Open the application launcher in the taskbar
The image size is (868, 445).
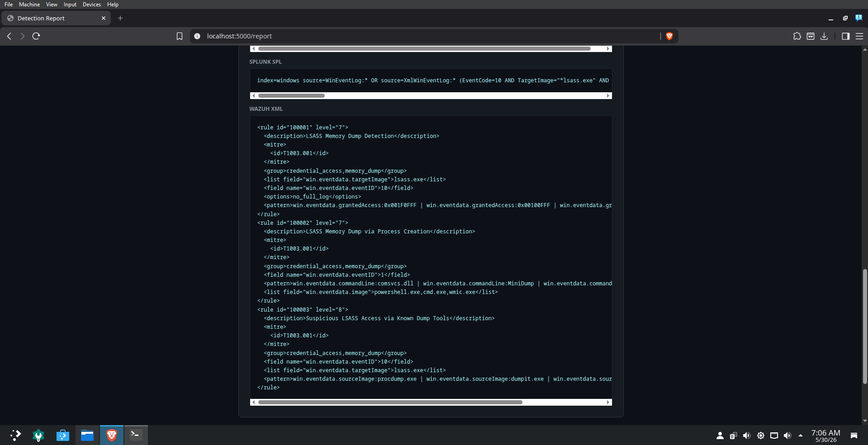point(15,435)
